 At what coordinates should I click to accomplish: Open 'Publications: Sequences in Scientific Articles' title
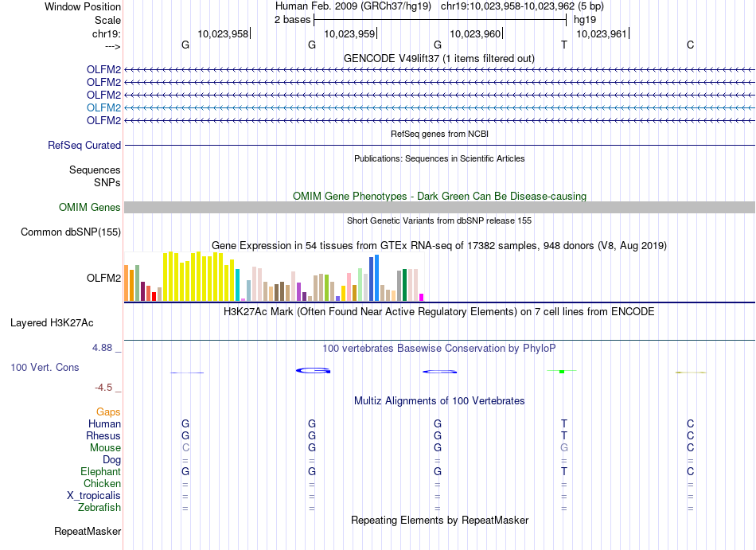click(439, 158)
